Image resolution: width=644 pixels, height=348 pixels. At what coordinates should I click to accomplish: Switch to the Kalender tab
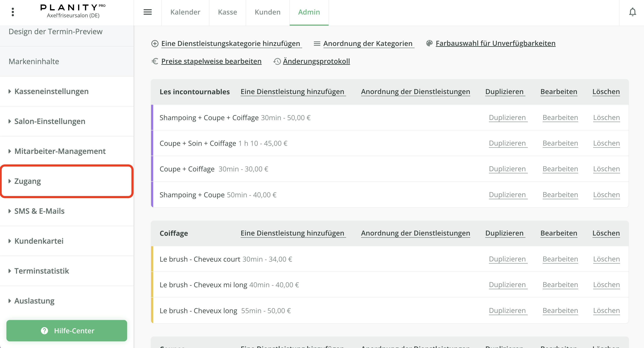click(x=185, y=12)
